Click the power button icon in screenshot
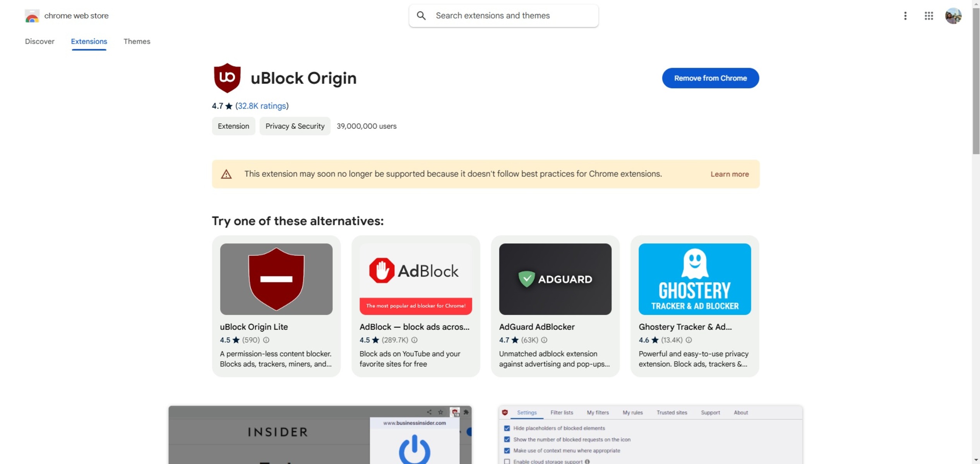Viewport: 980px width, 464px height. pyautogui.click(x=415, y=449)
